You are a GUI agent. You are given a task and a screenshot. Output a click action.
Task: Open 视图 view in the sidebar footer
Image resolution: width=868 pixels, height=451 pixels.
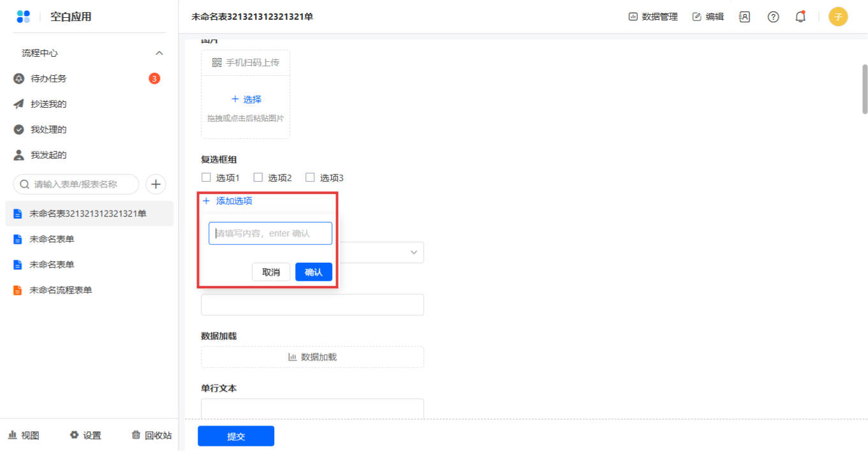coord(24,435)
